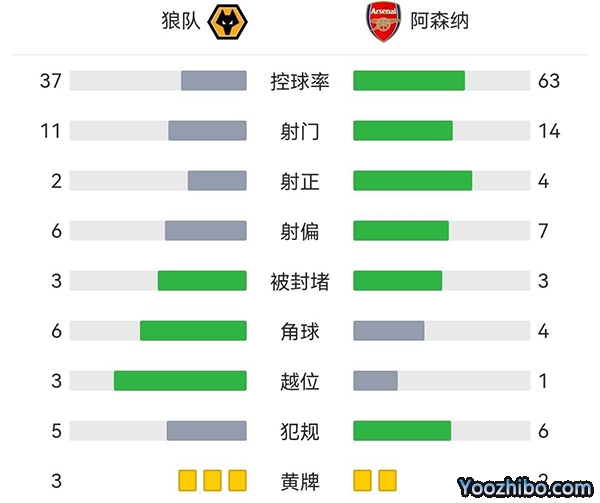Click the 控球率 possession label

coord(300,81)
